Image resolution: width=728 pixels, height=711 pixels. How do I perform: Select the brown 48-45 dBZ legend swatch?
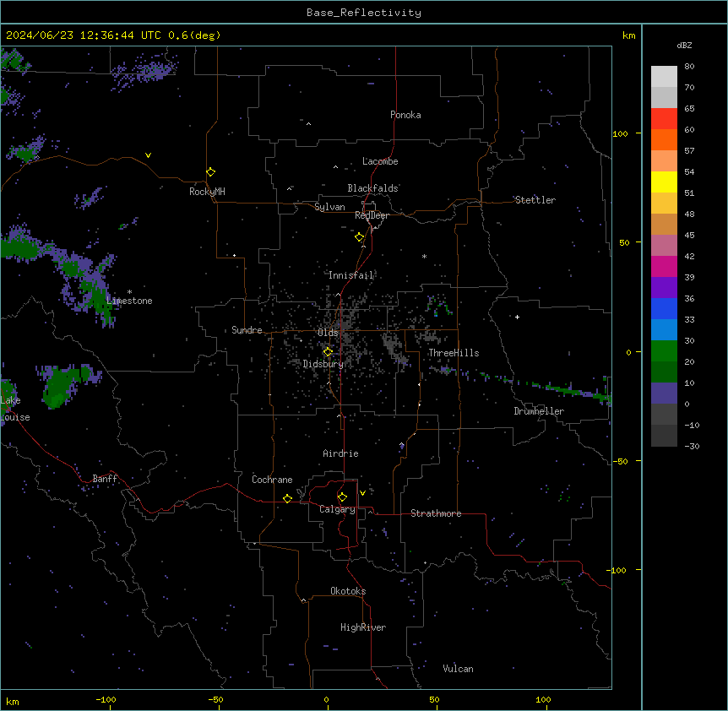click(664, 224)
